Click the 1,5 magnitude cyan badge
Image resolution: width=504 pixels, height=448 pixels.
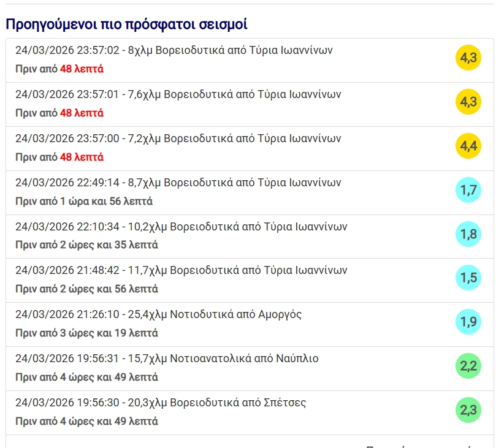(x=468, y=278)
